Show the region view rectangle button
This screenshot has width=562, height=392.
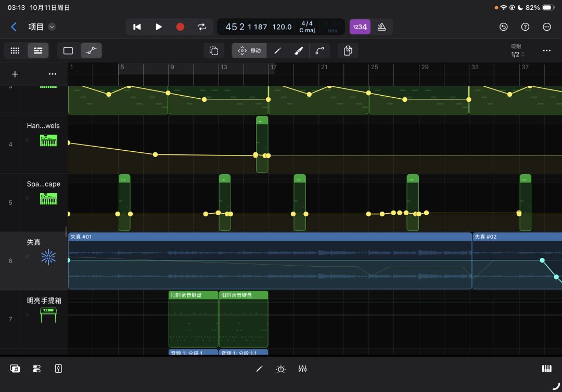point(68,50)
